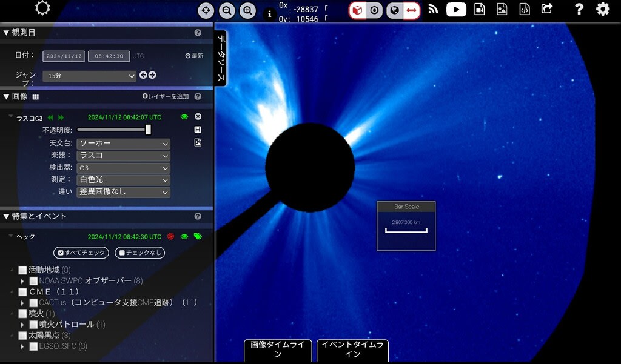Step to previous ラスコC3 image
Viewport: 621px width, 364px height.
click(50, 117)
